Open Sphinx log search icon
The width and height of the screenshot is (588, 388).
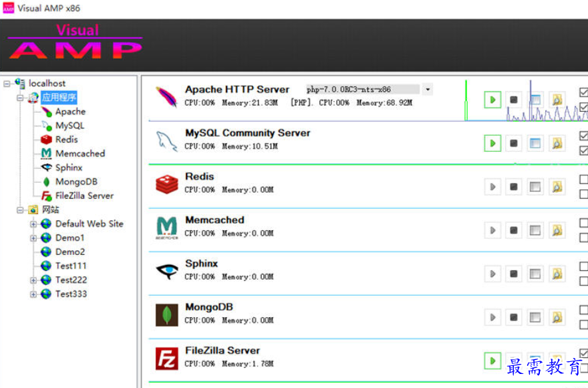coord(557,274)
